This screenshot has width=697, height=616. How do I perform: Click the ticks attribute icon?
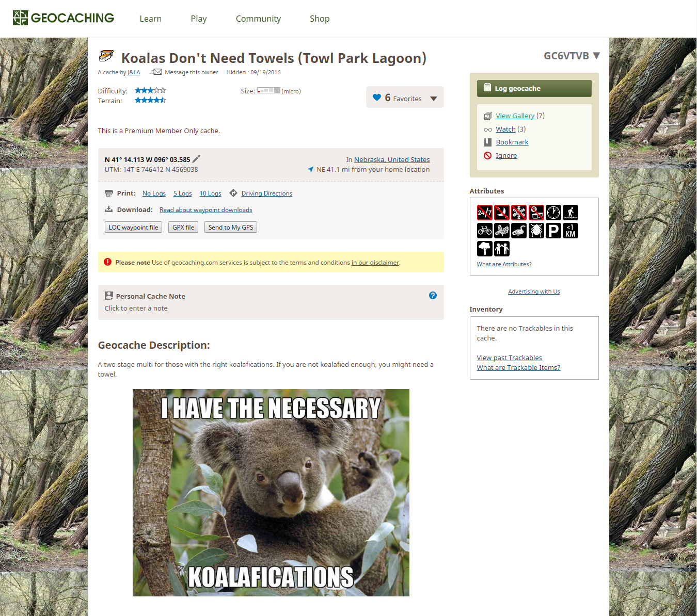tap(536, 231)
